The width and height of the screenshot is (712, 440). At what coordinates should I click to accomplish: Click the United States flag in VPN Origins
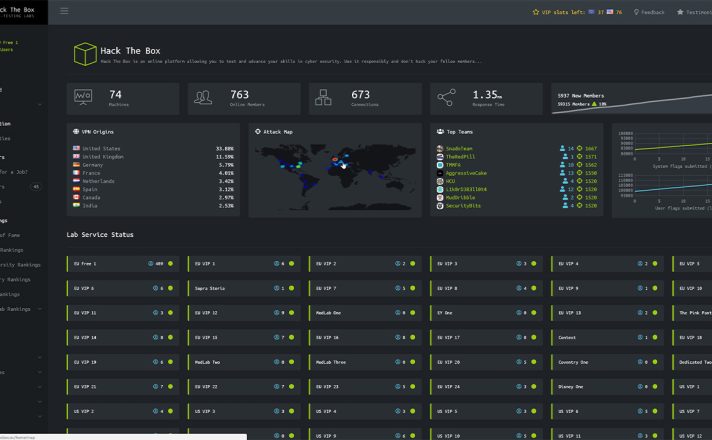[76, 148]
